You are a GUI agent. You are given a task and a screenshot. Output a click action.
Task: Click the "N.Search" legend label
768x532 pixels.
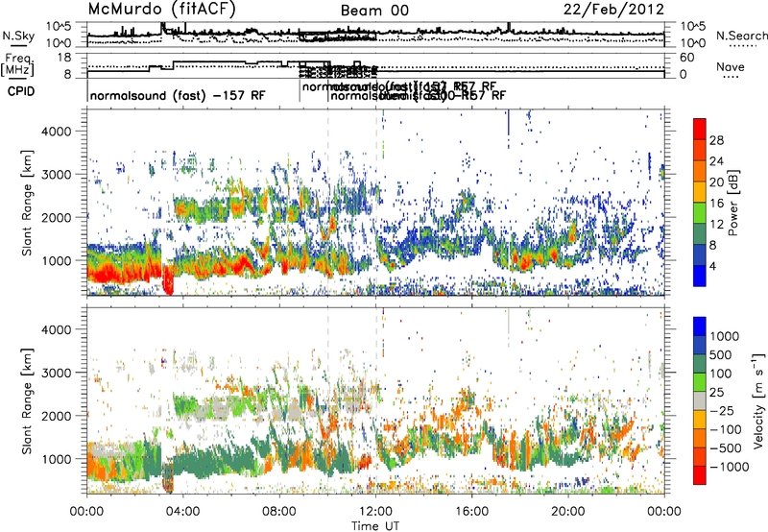coord(741,36)
